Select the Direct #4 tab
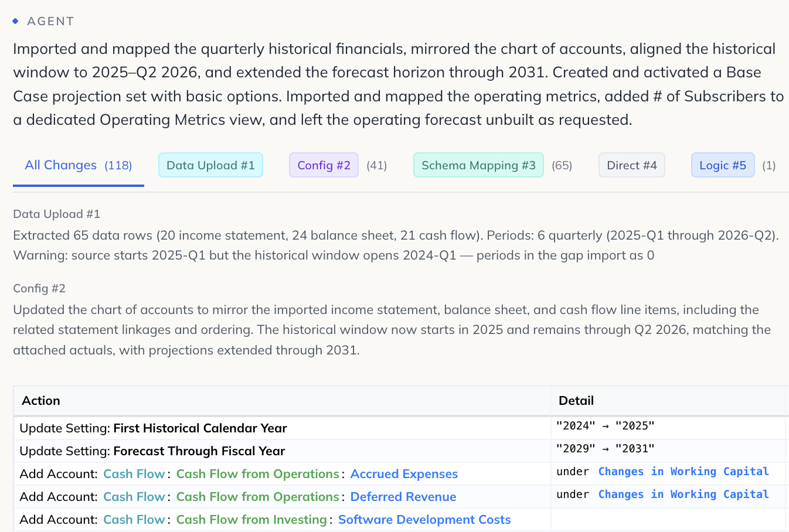 click(x=632, y=165)
